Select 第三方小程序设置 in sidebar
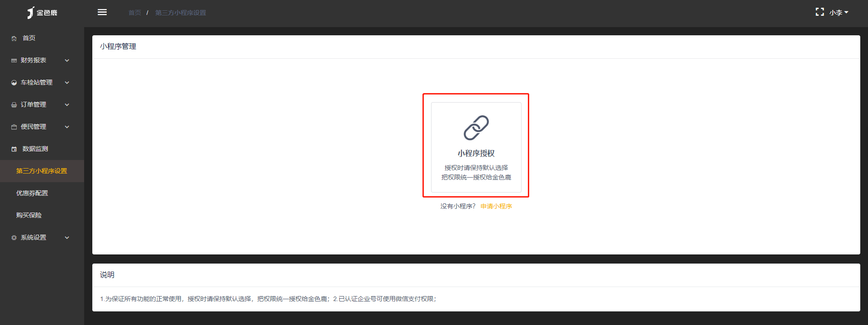This screenshot has width=868, height=325. [42, 171]
